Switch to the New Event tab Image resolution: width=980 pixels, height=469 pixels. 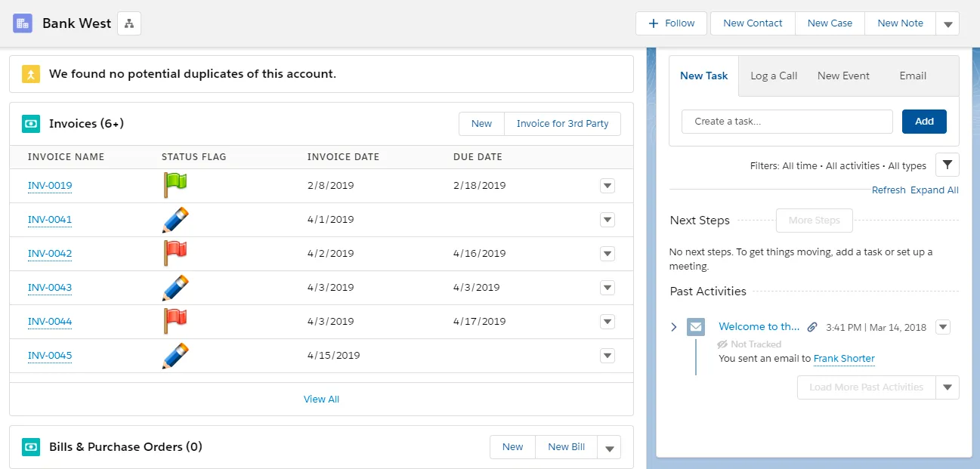point(843,76)
